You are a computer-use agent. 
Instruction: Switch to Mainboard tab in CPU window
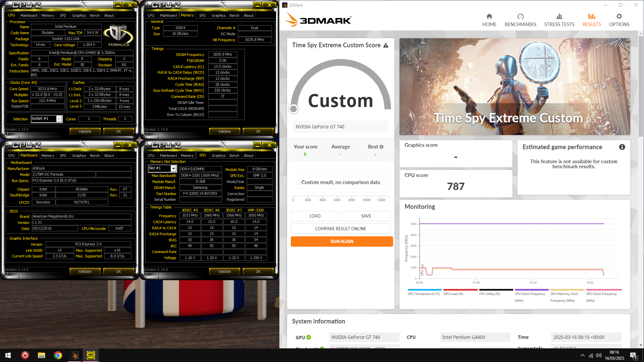pyautogui.click(x=29, y=15)
